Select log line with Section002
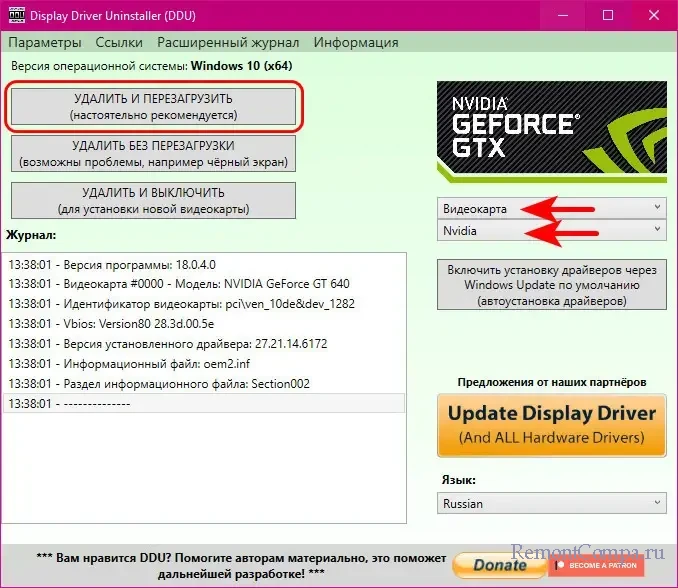 click(204, 383)
